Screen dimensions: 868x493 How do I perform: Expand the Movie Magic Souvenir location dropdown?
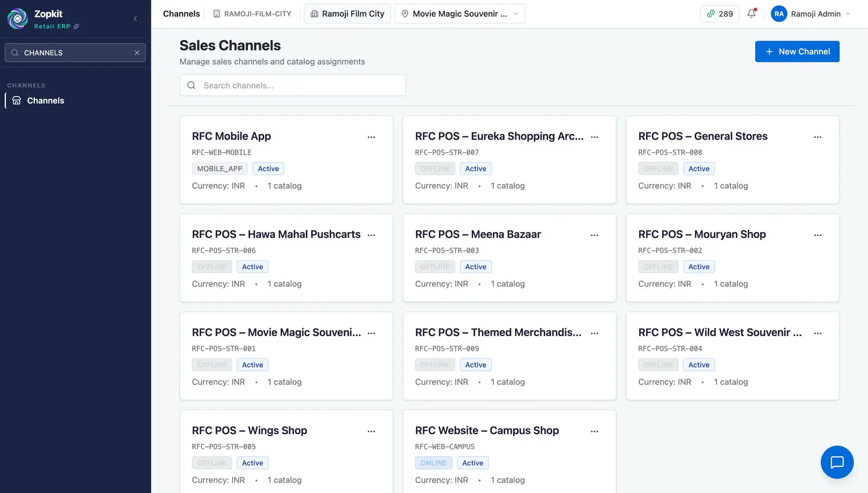pos(460,14)
